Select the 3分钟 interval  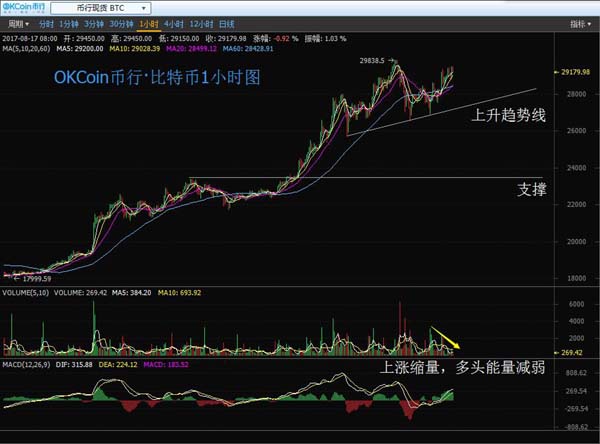coord(94,21)
